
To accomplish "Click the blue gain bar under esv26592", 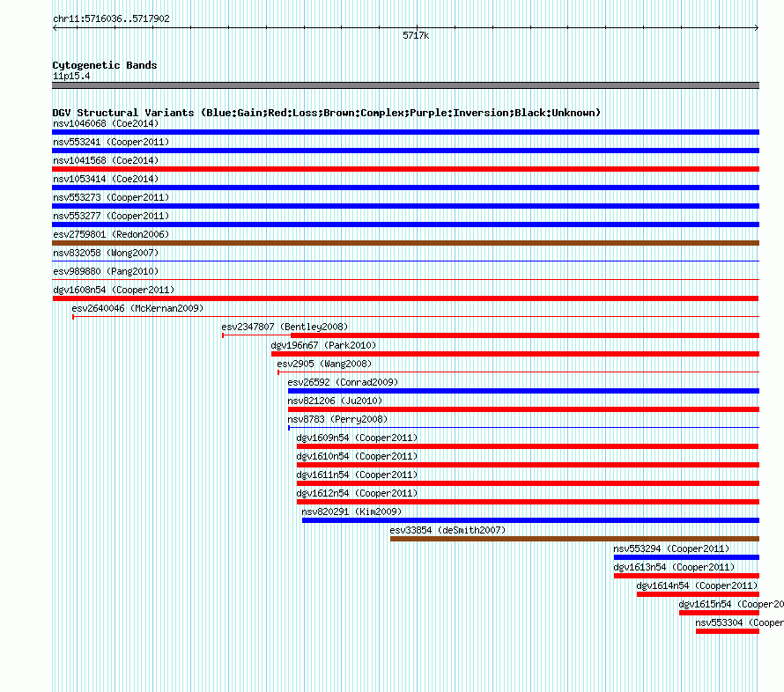I will coord(523,391).
